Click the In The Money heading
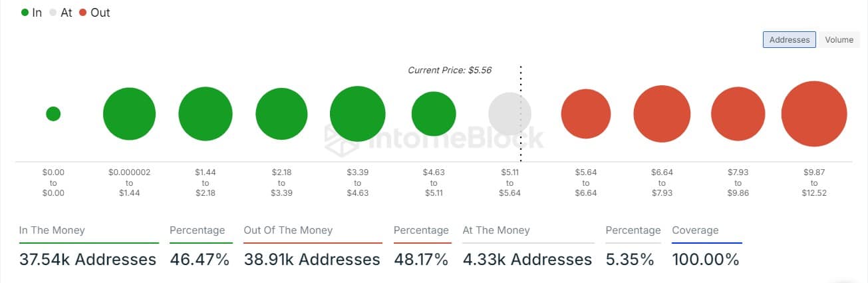The image size is (868, 283). pyautogui.click(x=52, y=230)
